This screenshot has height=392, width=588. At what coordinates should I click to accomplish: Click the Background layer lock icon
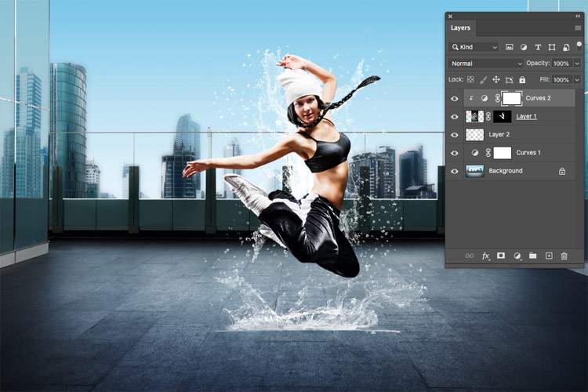(562, 171)
